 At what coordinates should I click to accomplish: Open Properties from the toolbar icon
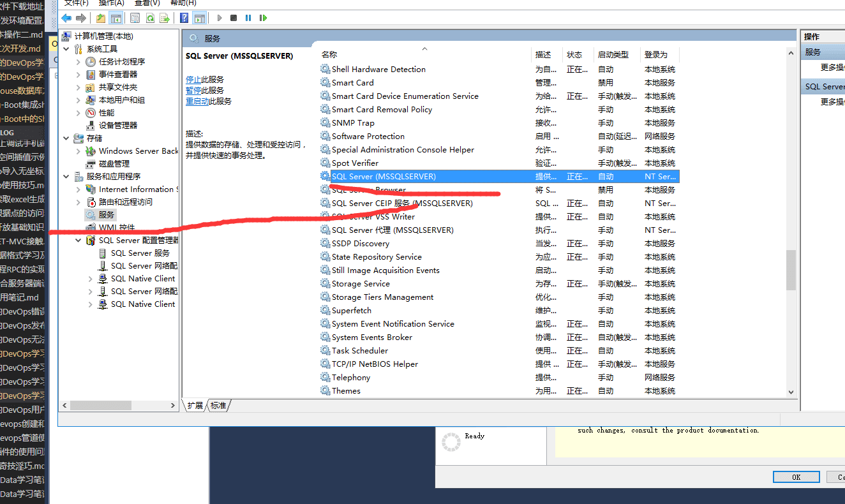coord(135,18)
